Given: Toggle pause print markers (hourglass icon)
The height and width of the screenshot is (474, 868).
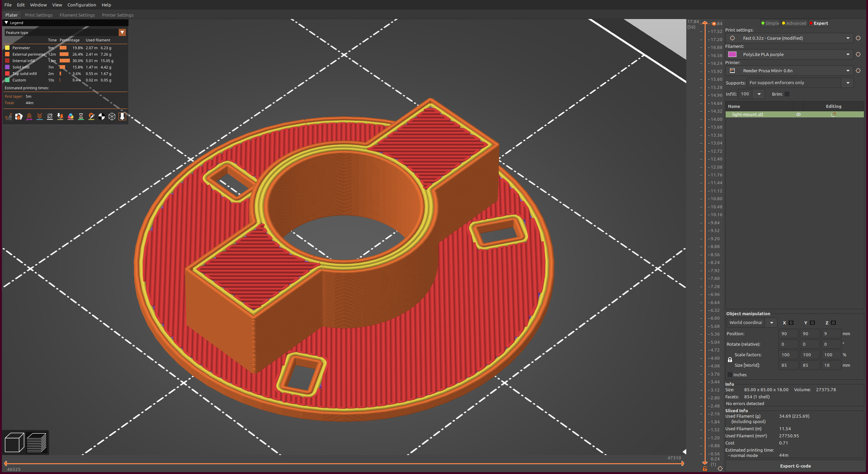Looking at the screenshot, I should tap(81, 116).
